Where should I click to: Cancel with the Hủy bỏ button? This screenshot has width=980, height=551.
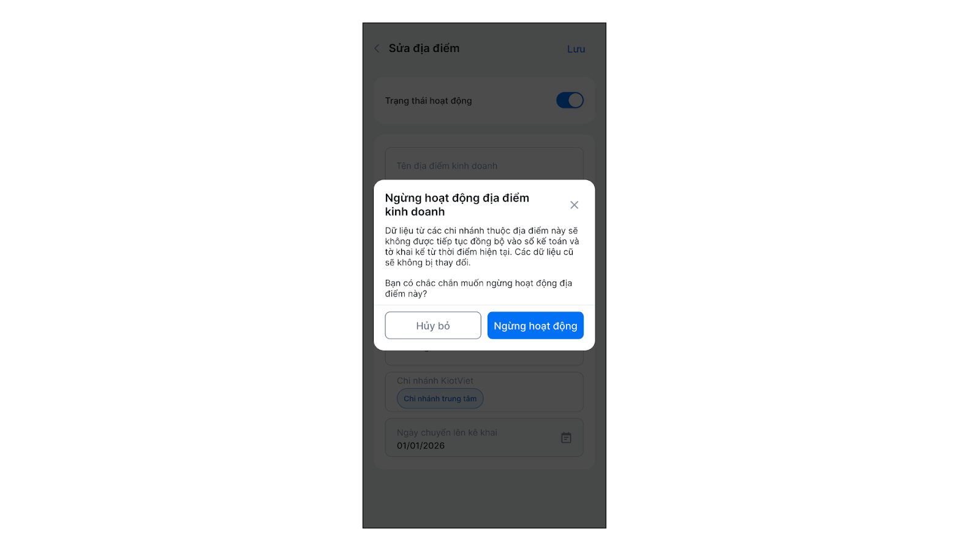coord(433,325)
